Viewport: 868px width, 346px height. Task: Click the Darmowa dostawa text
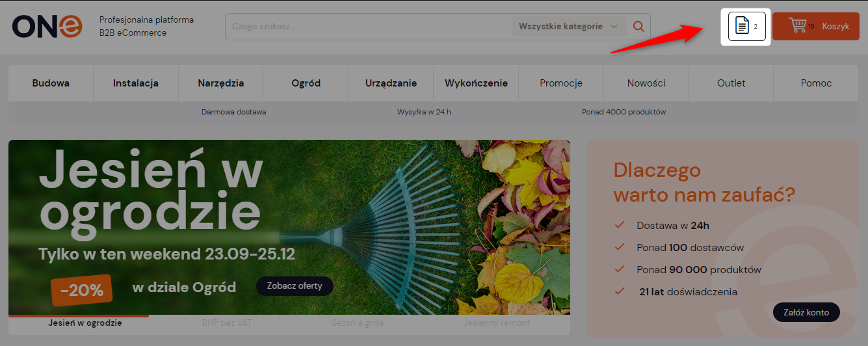click(233, 112)
